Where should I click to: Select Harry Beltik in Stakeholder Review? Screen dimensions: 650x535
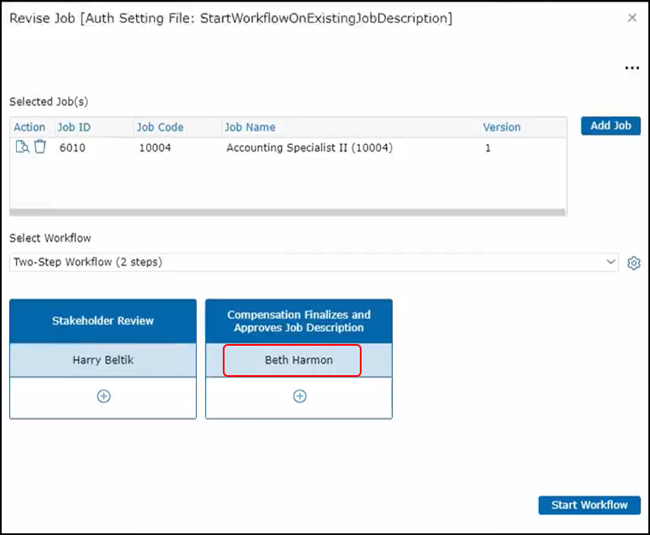pyautogui.click(x=103, y=360)
